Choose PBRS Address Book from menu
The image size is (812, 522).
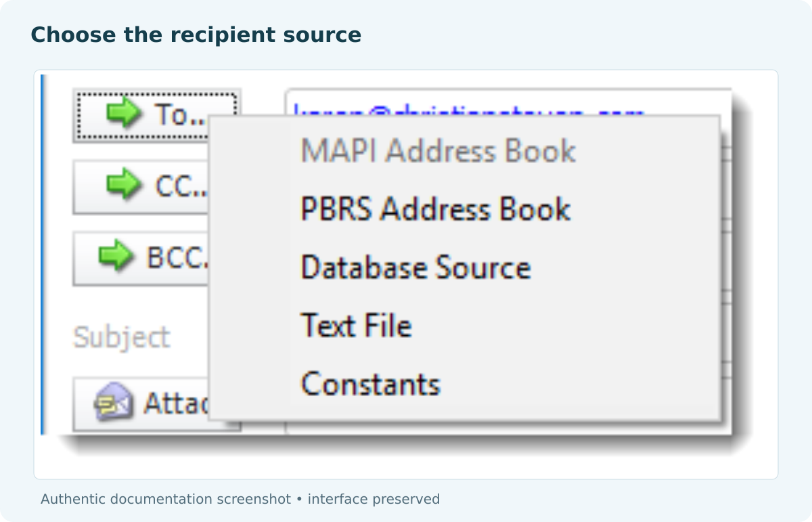(x=464, y=209)
